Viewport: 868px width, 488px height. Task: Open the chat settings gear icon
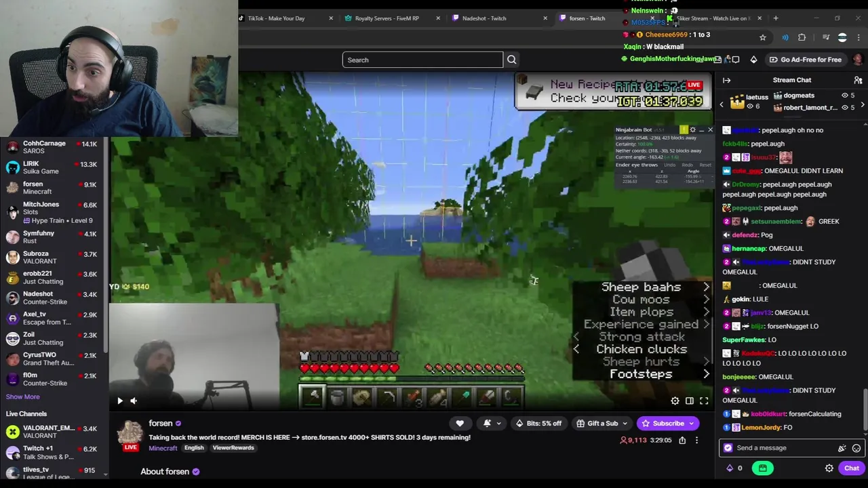829,468
